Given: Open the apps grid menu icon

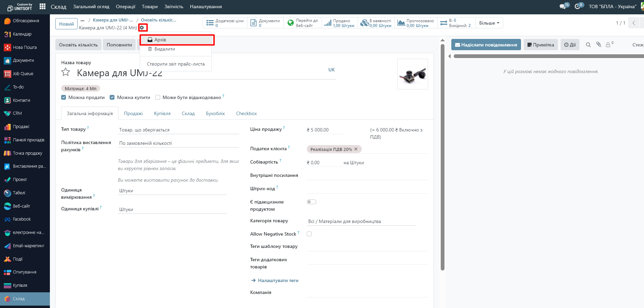Looking at the screenshot, I should tap(42, 6).
